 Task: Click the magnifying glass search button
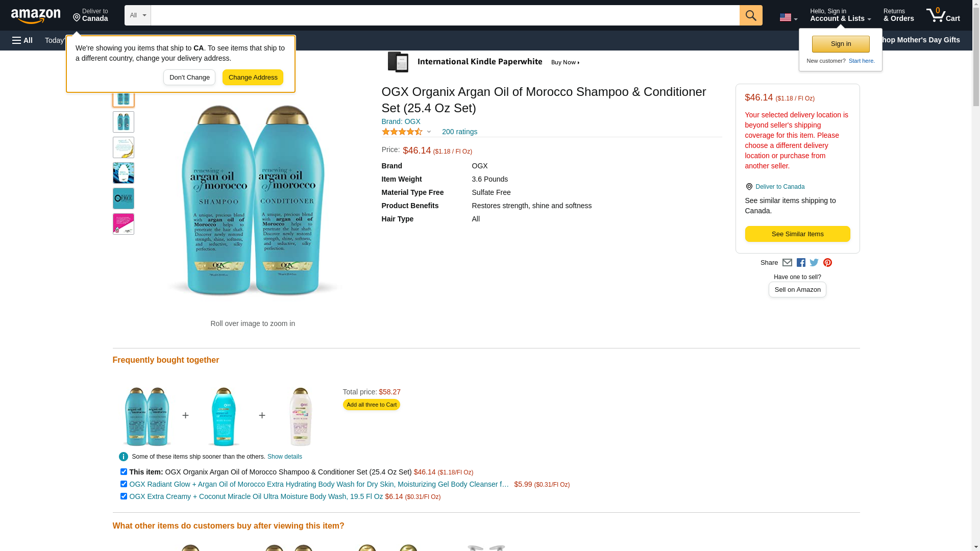pos(750,15)
